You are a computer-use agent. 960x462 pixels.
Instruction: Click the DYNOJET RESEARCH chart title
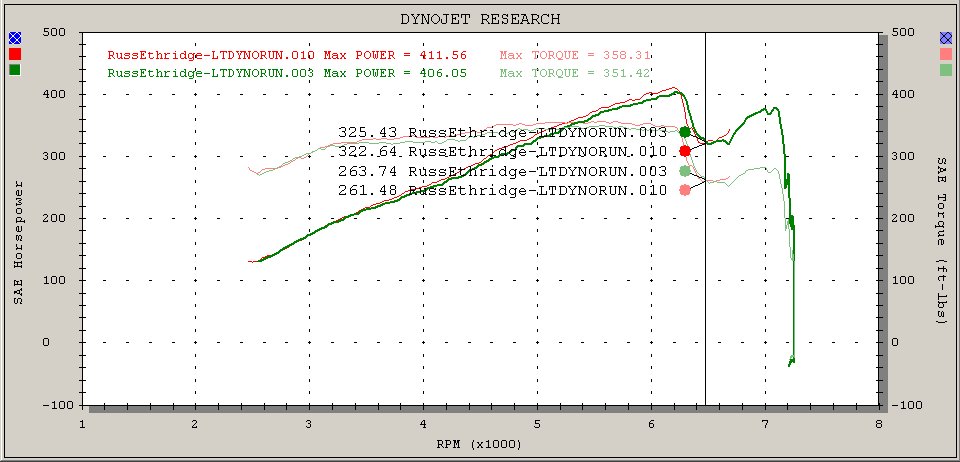click(480, 19)
